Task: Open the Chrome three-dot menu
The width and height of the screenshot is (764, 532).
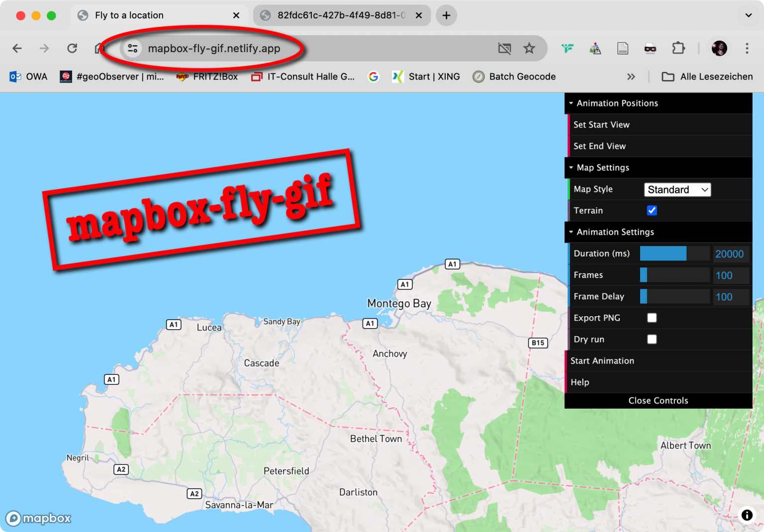Action: pos(747,48)
